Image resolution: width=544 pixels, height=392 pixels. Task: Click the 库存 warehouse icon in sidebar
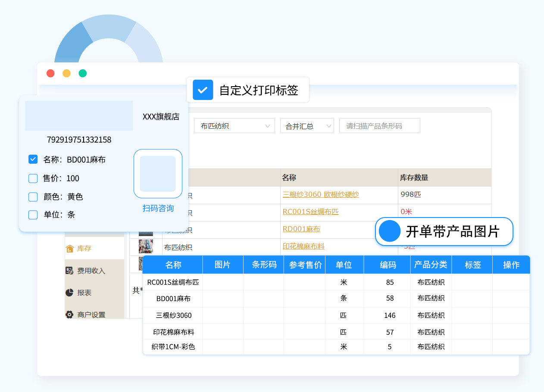69,249
